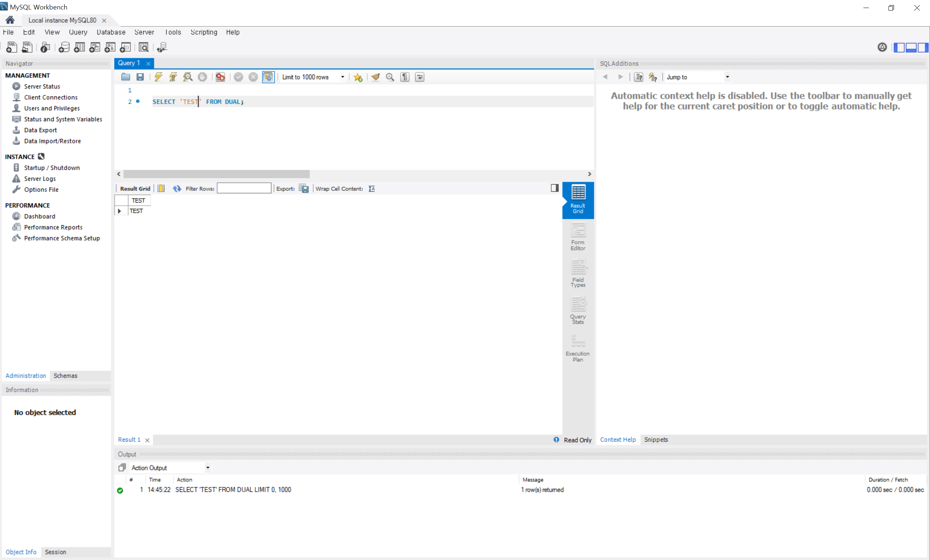Open the Query menu

(78, 32)
